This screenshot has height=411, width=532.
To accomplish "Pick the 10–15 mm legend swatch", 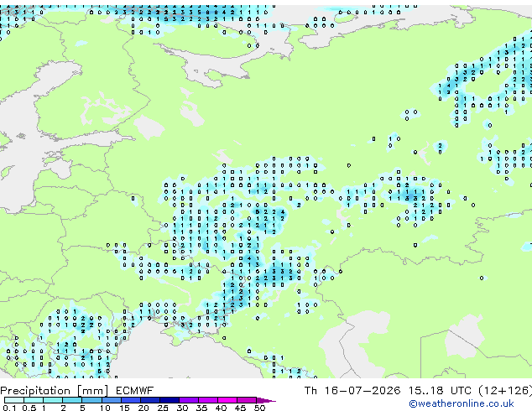I will tap(112, 400).
